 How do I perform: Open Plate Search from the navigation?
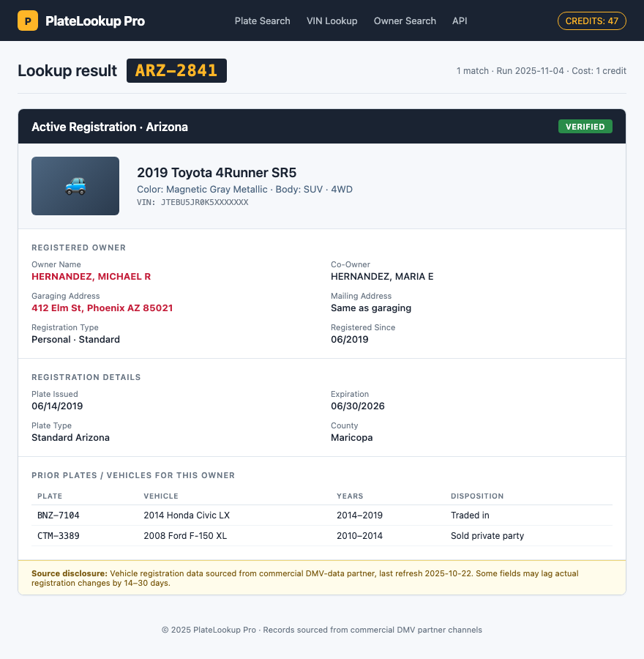[x=262, y=21]
